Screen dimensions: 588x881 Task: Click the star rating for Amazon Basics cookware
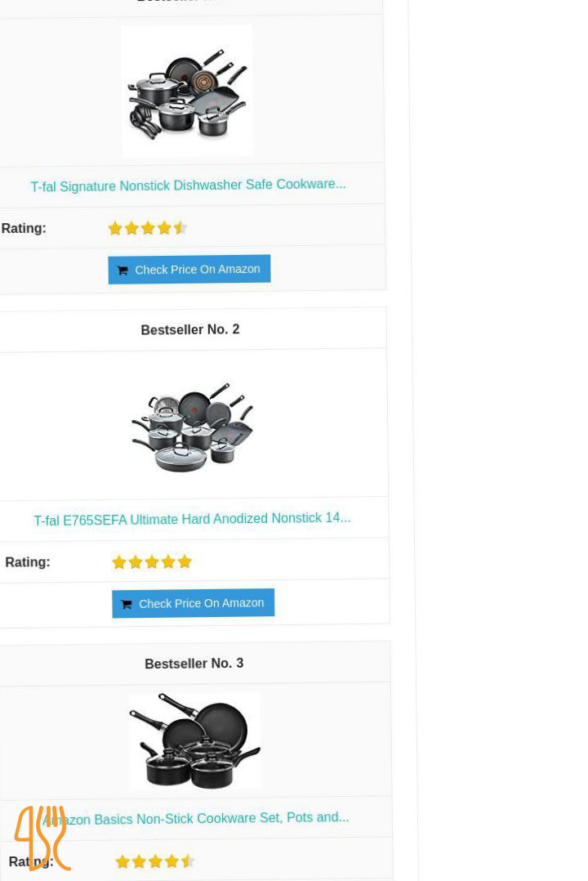click(155, 861)
